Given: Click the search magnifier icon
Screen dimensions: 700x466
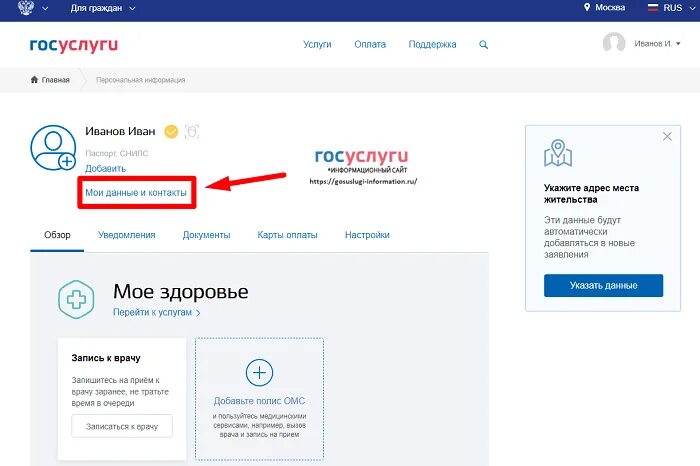Looking at the screenshot, I should coord(483,45).
